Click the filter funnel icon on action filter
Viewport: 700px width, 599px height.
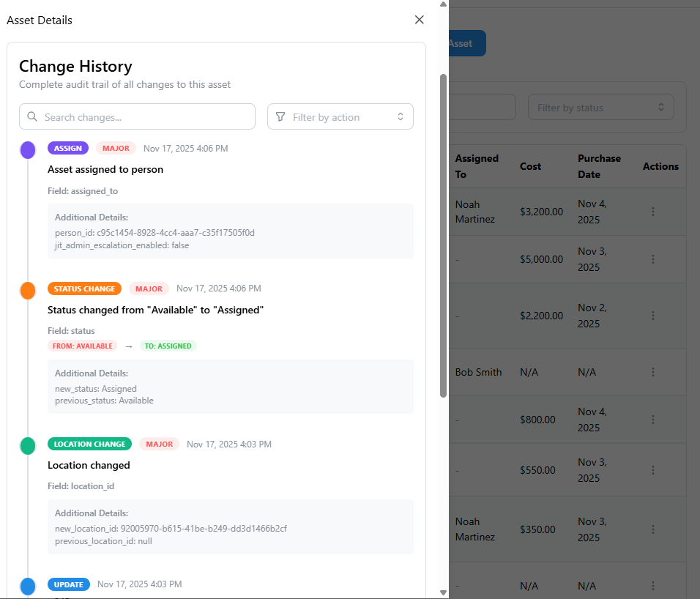tap(280, 116)
